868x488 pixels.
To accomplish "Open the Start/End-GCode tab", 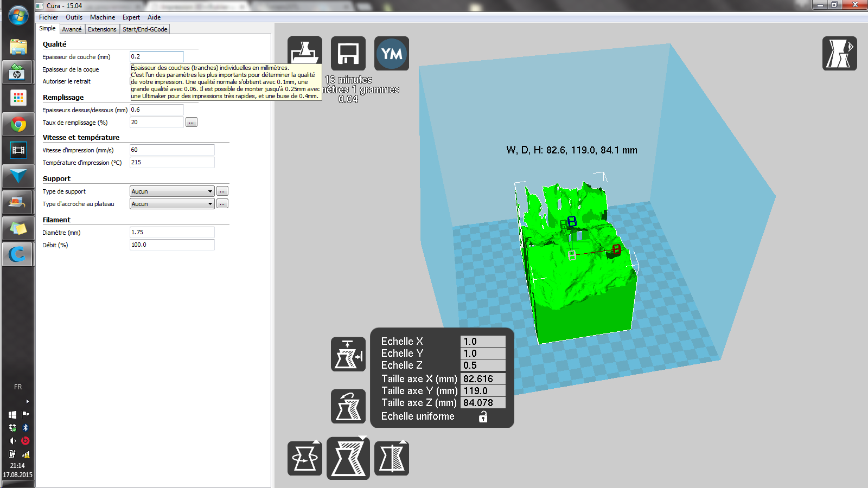I will point(144,29).
